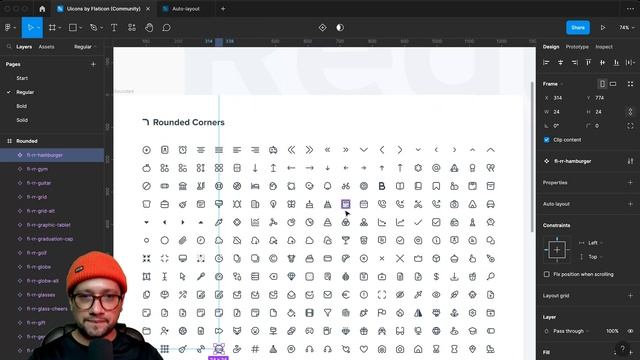Select the Comment tool
Image resolution: width=640 pixels, height=360 pixels.
(x=166, y=28)
